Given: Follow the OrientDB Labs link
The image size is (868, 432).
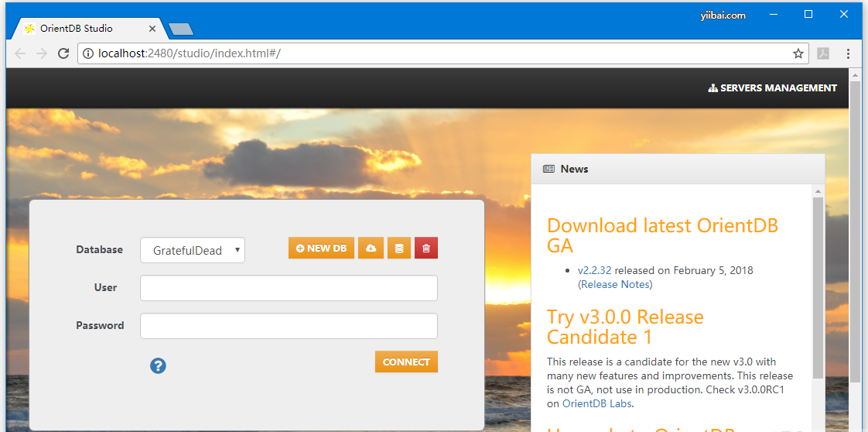Looking at the screenshot, I should 596,403.
